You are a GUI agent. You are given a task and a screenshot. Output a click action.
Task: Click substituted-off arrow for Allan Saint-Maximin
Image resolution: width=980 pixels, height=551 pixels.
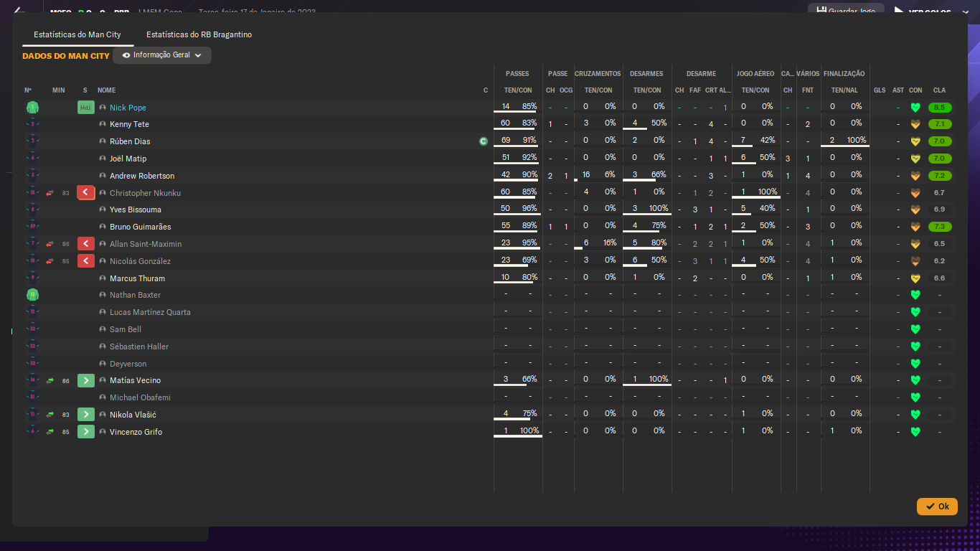(86, 244)
